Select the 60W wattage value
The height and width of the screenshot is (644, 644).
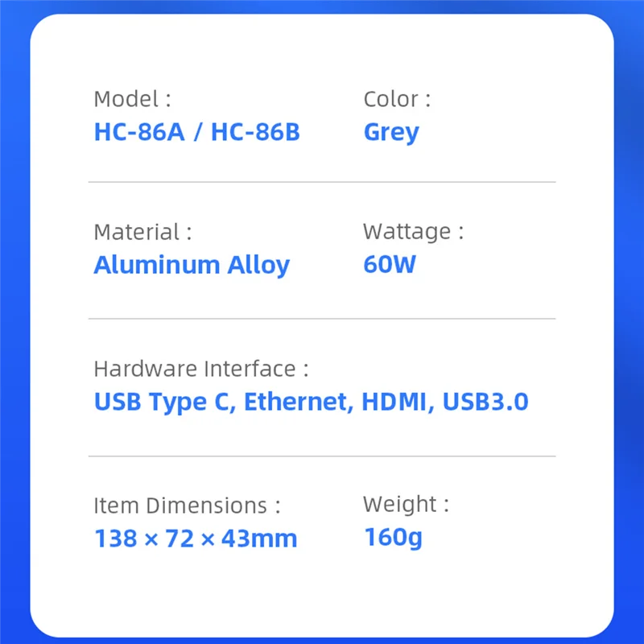tap(390, 265)
